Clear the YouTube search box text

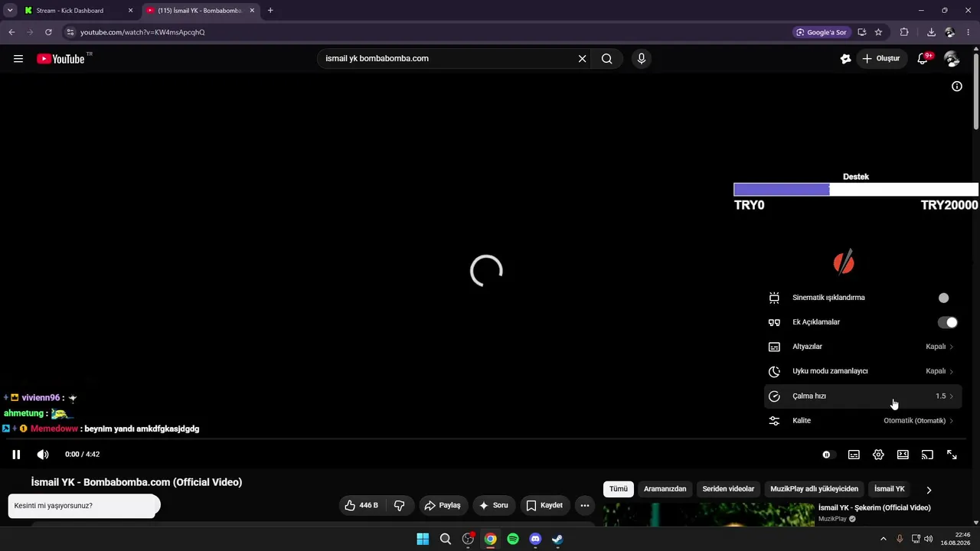point(582,59)
